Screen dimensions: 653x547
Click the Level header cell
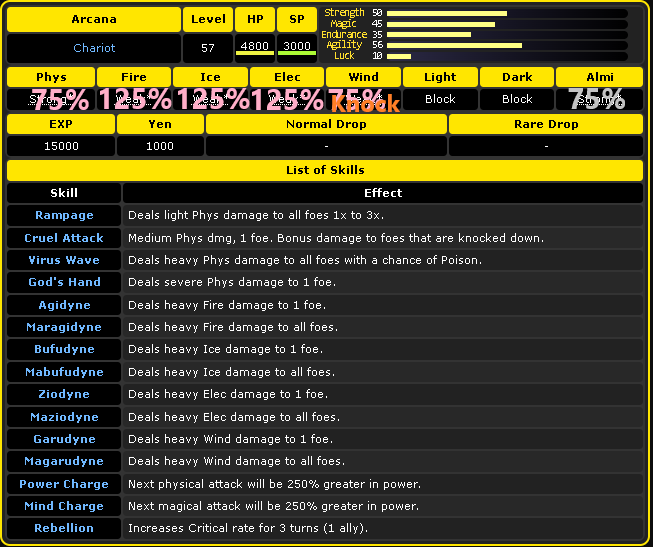208,19
